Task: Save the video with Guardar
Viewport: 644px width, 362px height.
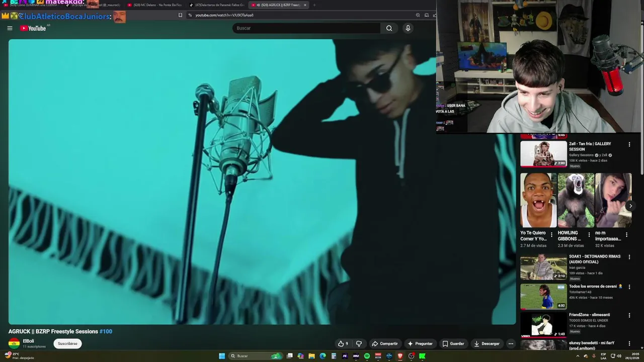Action: [x=453, y=344]
